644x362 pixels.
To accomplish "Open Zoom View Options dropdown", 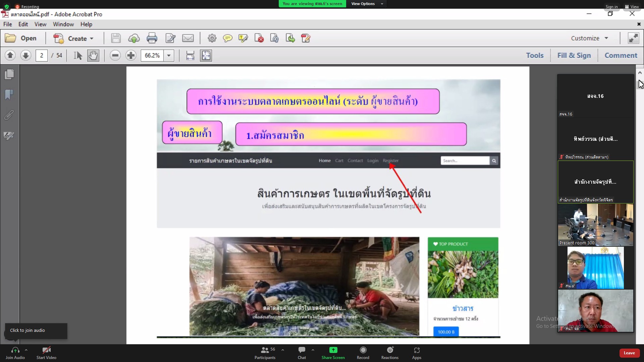I will click(367, 4).
